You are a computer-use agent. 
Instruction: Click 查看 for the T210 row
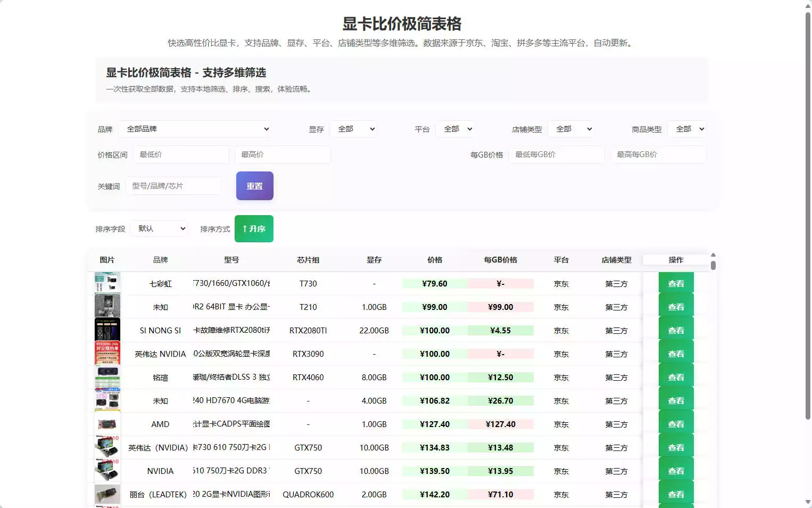point(676,307)
